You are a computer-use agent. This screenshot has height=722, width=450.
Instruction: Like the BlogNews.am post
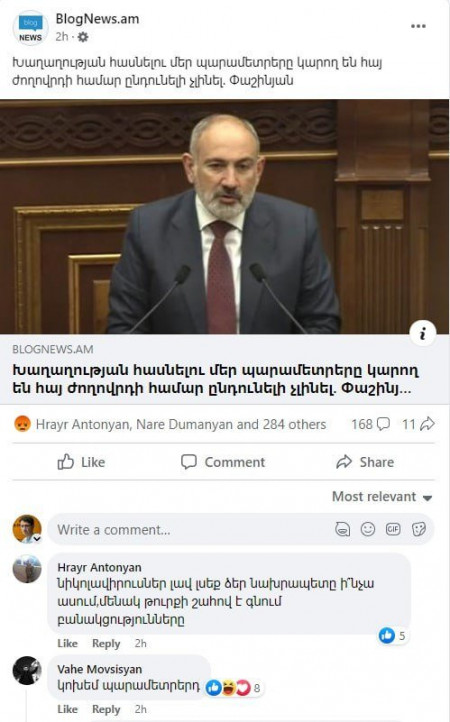pos(81,462)
